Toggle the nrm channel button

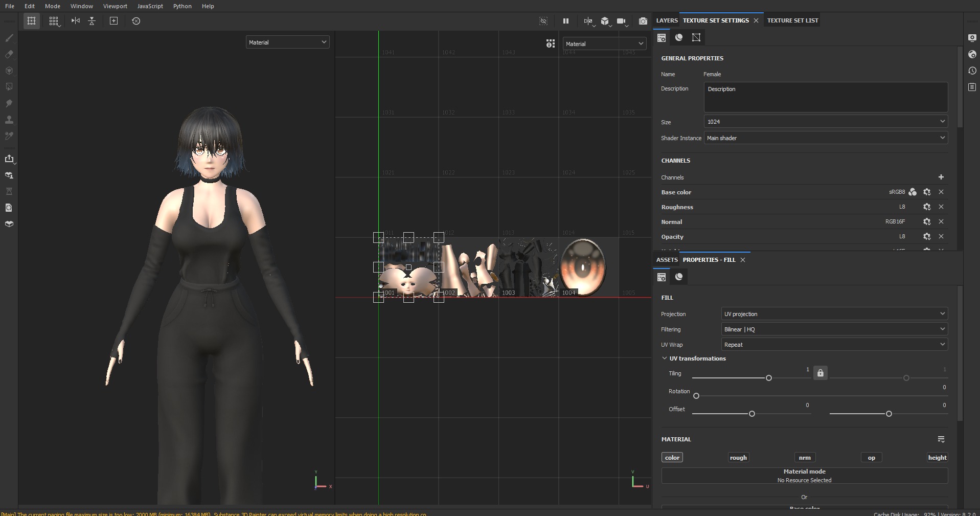click(805, 458)
